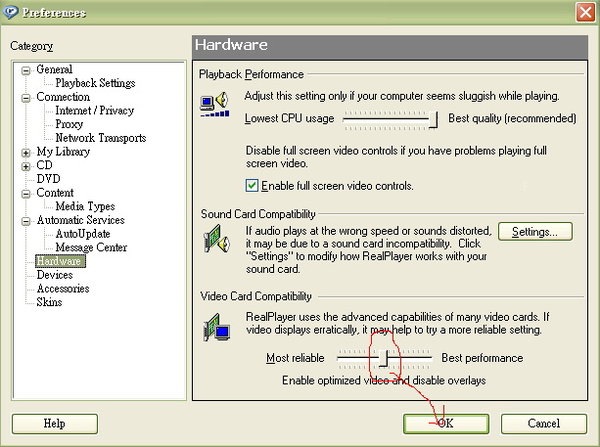
Task: Collapse the General category
Action: (x=26, y=70)
